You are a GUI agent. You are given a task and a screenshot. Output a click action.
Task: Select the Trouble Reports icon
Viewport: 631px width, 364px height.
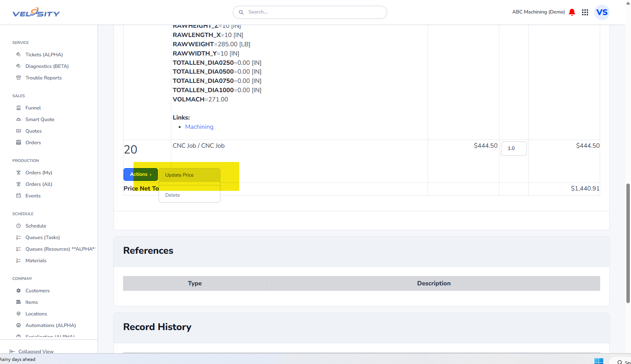point(19,78)
